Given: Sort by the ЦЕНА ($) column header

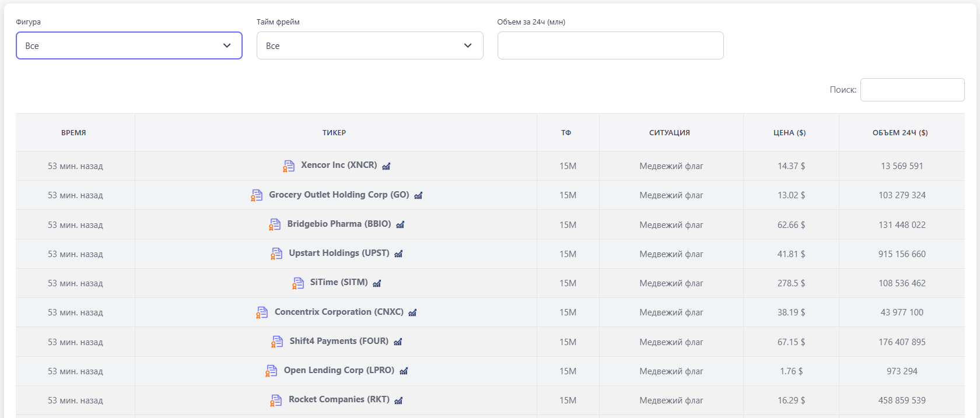Looking at the screenshot, I should click(789, 133).
